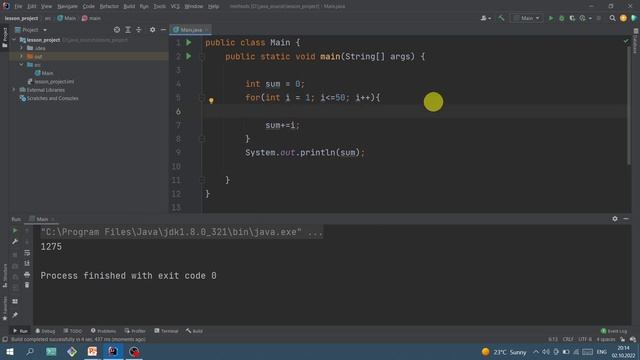This screenshot has height=360, width=640.
Task: Select opened file target icon in Project panel
Action: coord(117,30)
